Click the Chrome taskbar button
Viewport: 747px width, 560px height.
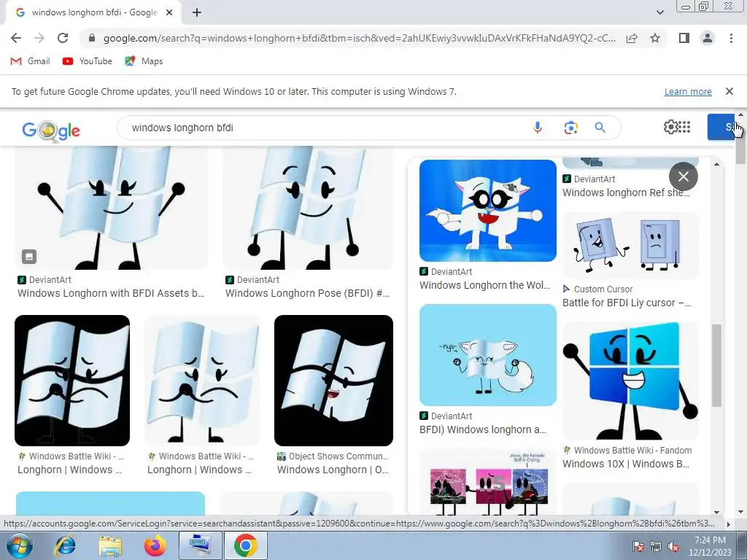tap(245, 545)
